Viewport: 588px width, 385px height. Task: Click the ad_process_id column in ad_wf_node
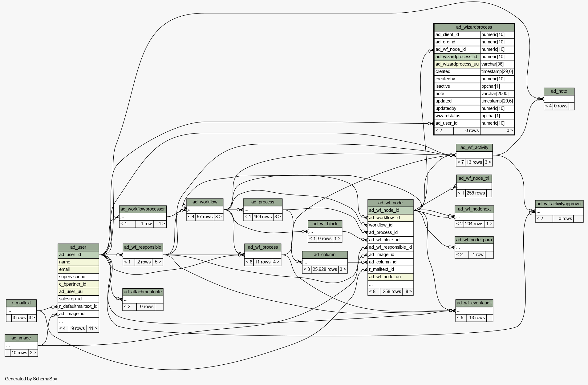tap(390, 233)
